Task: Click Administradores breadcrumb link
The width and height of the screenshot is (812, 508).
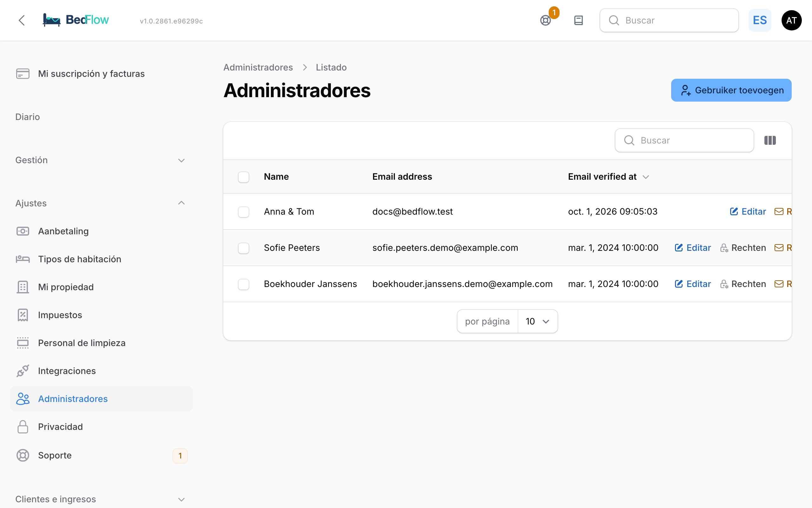Action: pos(258,67)
